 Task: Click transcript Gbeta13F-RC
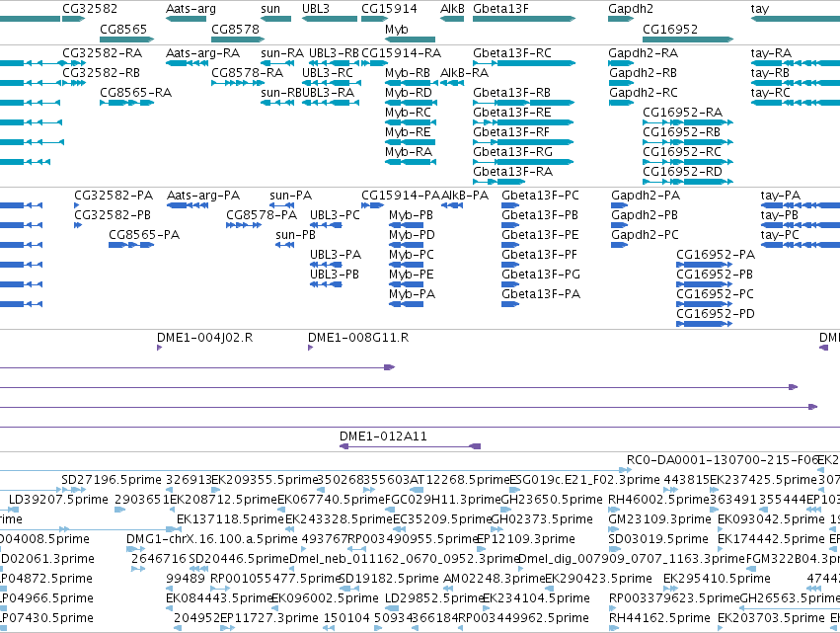(x=524, y=63)
